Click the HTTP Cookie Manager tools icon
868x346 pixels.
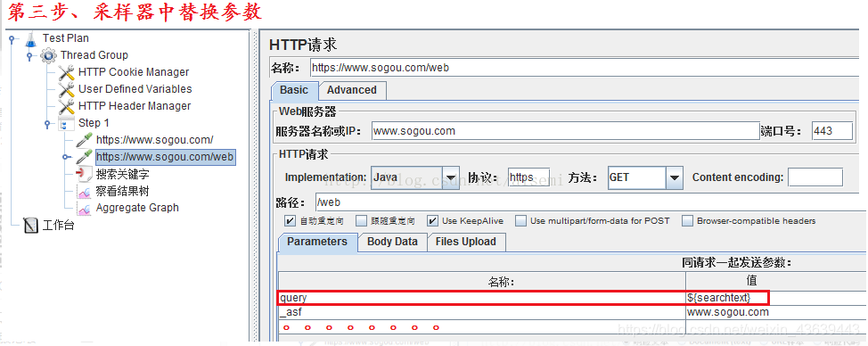(67, 72)
